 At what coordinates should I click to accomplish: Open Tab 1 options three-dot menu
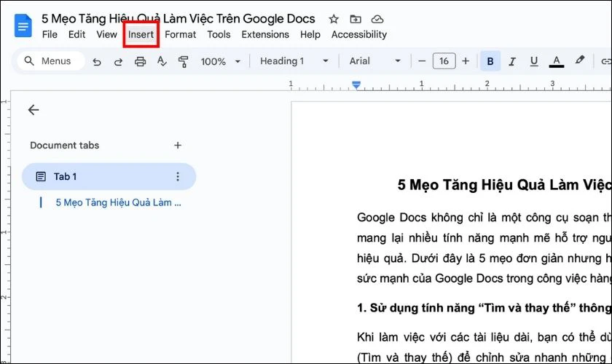click(x=178, y=176)
